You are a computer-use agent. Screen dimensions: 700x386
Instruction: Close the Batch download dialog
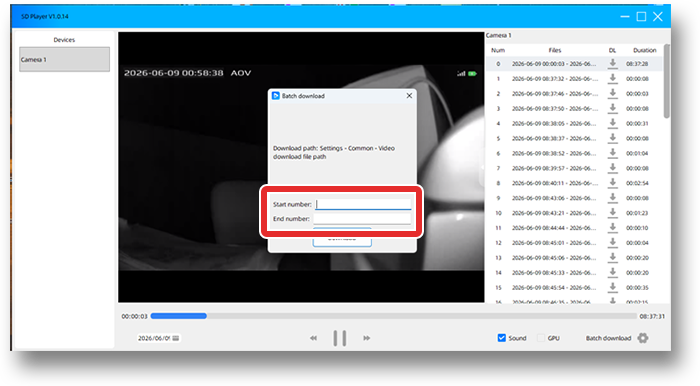[x=409, y=95]
